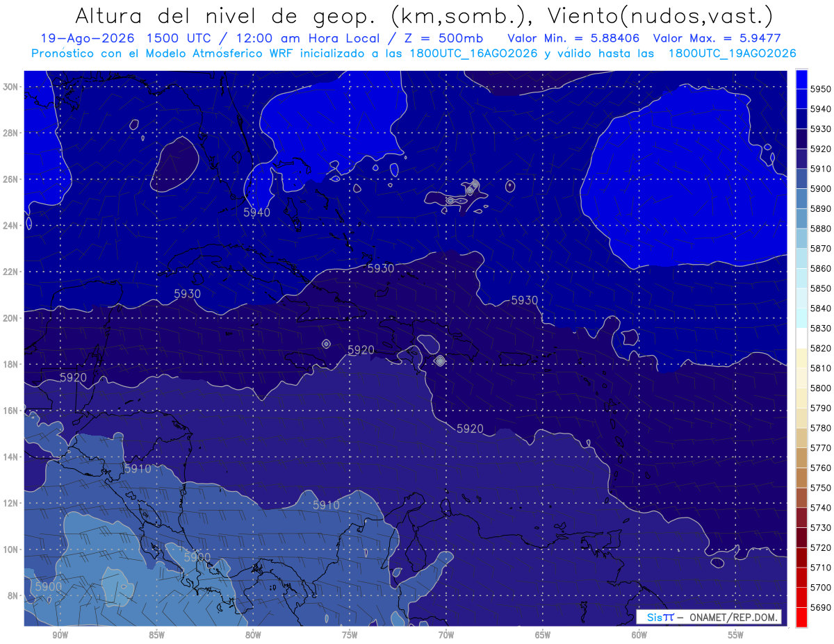
Task: Click the 90W longitude axis label
Action: [60, 635]
